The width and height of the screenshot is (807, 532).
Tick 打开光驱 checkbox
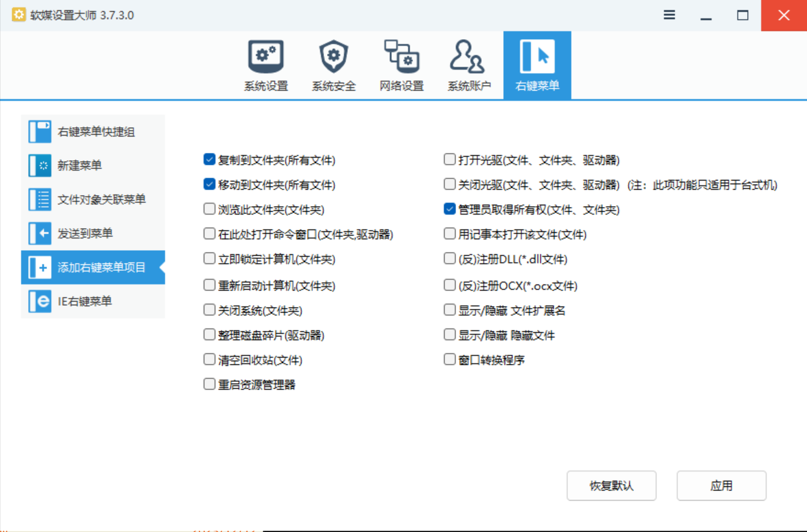pyautogui.click(x=449, y=160)
